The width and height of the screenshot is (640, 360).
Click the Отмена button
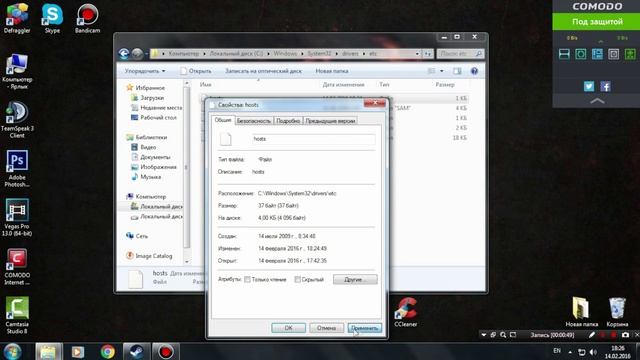(326, 328)
